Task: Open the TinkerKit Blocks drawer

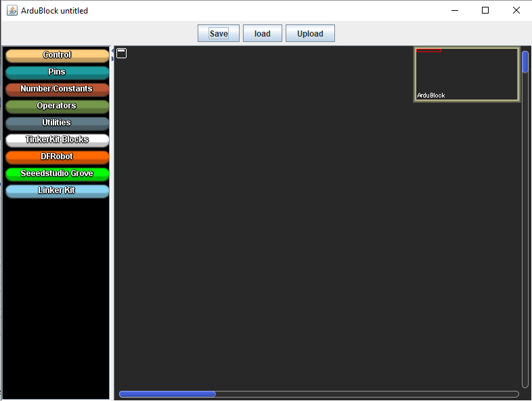Action: [57, 140]
